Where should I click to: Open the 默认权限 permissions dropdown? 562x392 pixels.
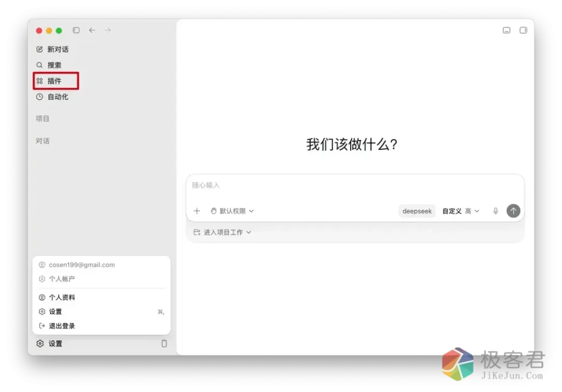[x=232, y=211]
